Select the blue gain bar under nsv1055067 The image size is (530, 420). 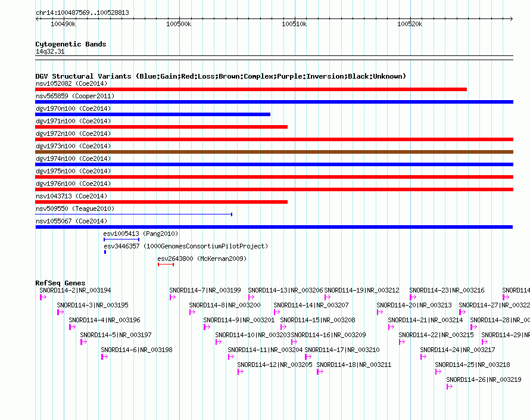274,227
